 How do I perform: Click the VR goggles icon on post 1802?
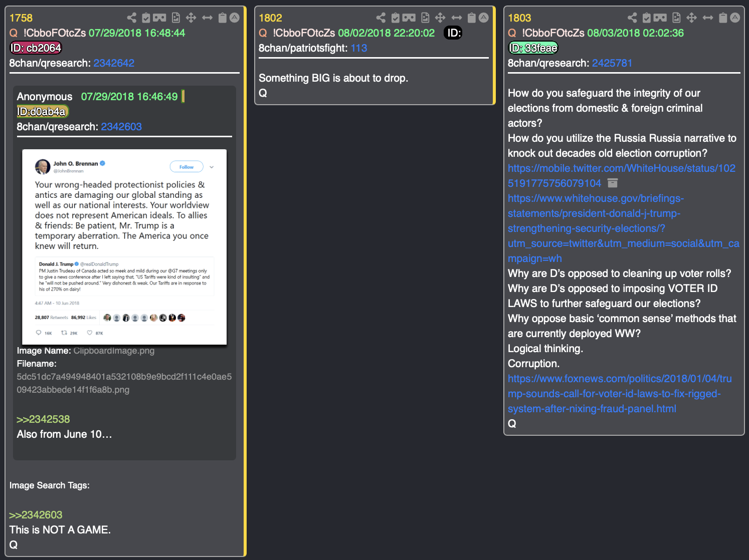click(409, 18)
